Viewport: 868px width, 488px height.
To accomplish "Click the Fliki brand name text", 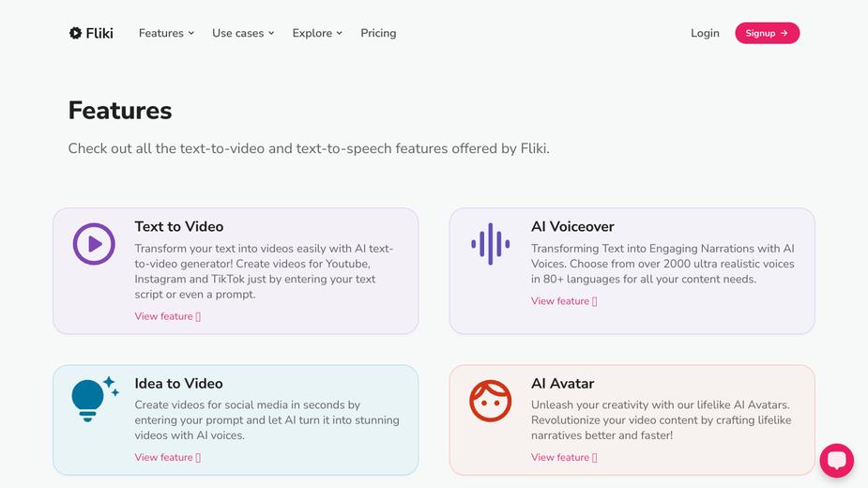I will click(x=99, y=33).
